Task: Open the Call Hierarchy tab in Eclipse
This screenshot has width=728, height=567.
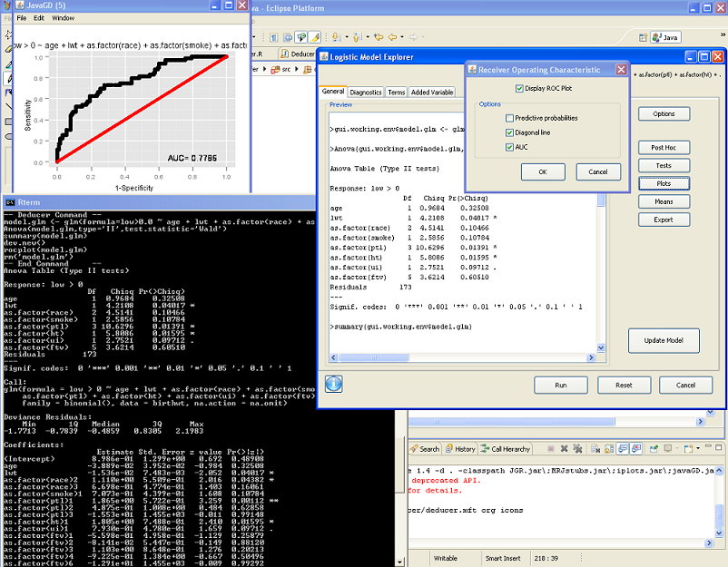Action: point(505,449)
